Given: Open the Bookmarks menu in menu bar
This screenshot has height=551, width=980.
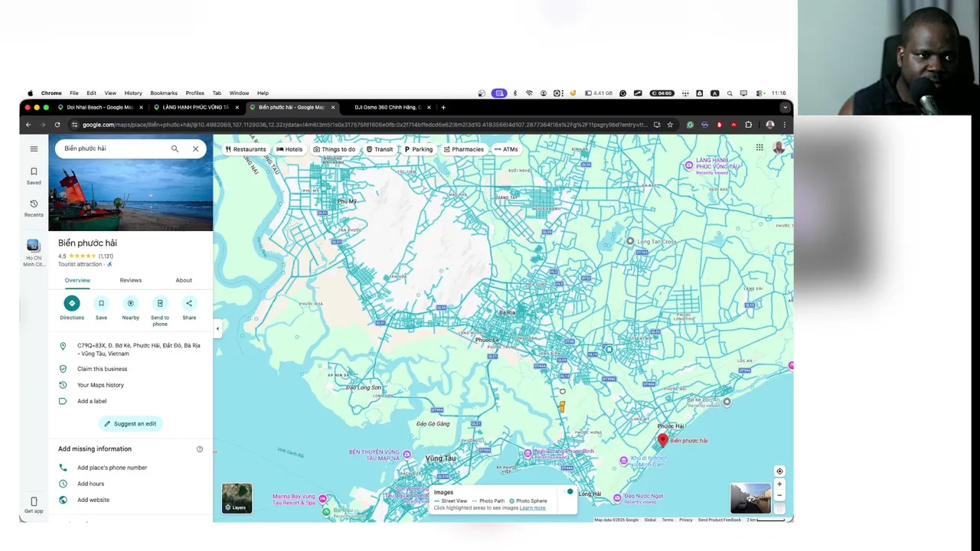Looking at the screenshot, I should coord(164,93).
